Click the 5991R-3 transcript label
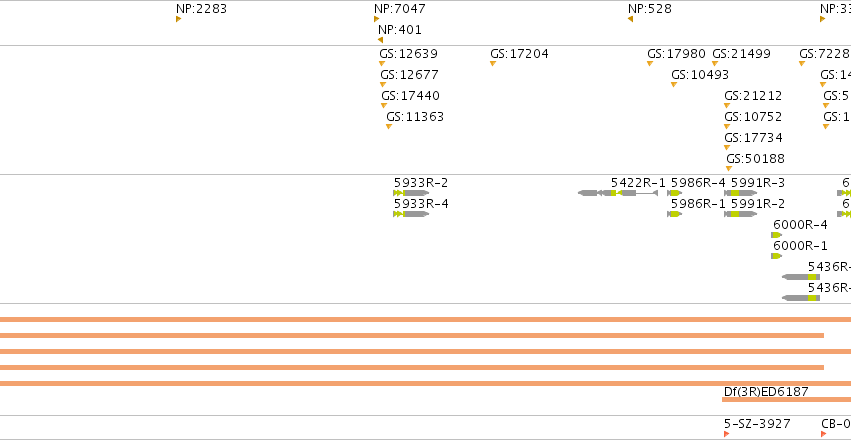851x440 pixels. click(x=758, y=183)
